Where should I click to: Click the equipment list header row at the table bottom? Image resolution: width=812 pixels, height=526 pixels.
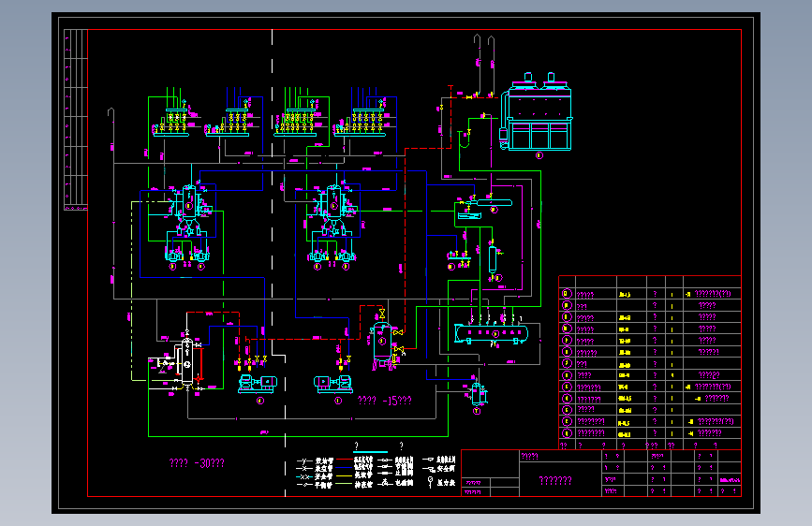649,445
